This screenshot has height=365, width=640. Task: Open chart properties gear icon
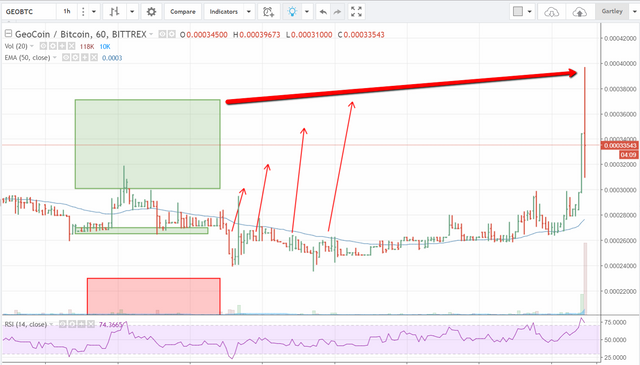click(x=151, y=12)
